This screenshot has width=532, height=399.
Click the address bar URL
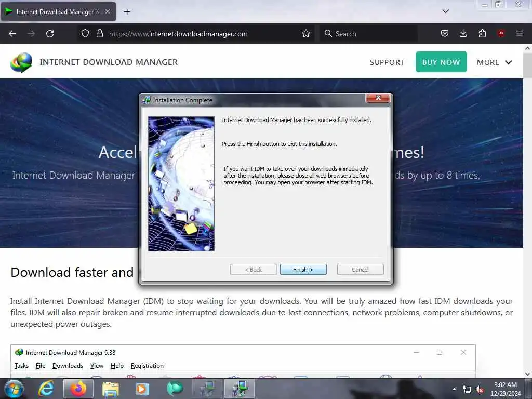(x=178, y=34)
